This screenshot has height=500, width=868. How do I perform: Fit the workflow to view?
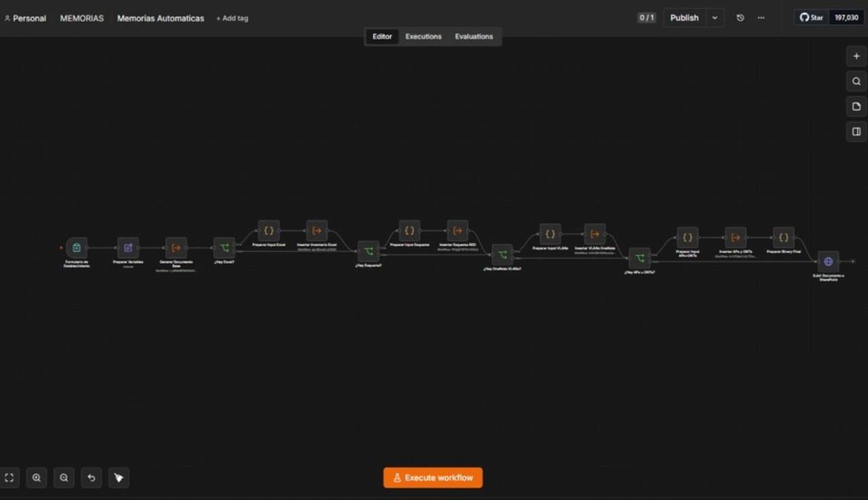point(9,478)
